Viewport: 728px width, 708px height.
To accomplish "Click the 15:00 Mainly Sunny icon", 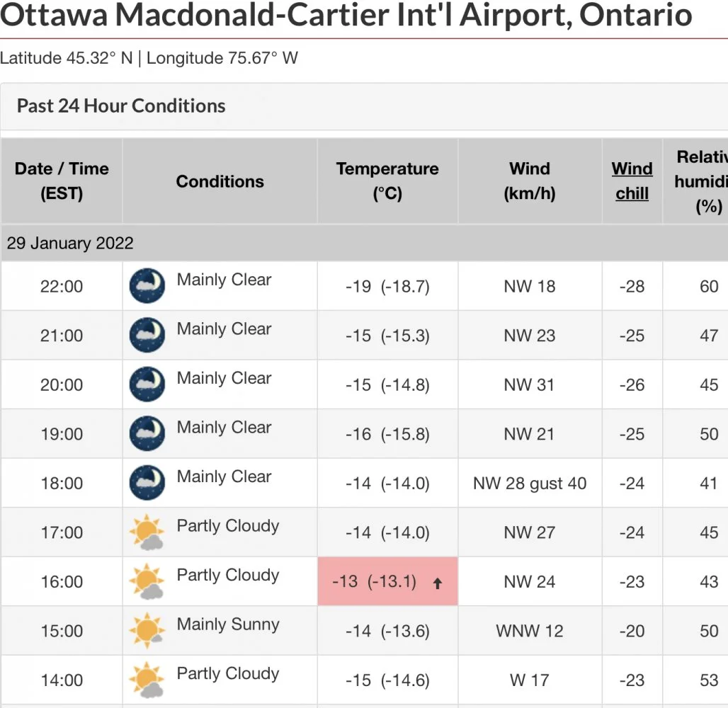I will [x=147, y=631].
